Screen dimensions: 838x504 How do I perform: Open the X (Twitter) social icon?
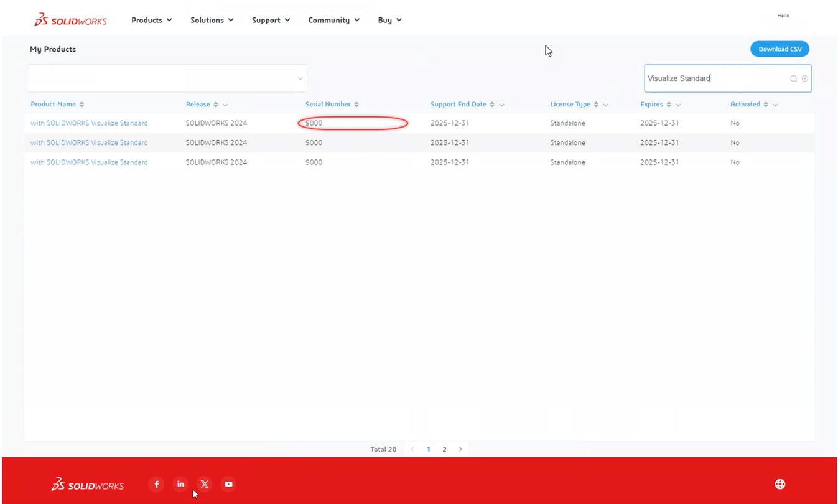pyautogui.click(x=205, y=484)
